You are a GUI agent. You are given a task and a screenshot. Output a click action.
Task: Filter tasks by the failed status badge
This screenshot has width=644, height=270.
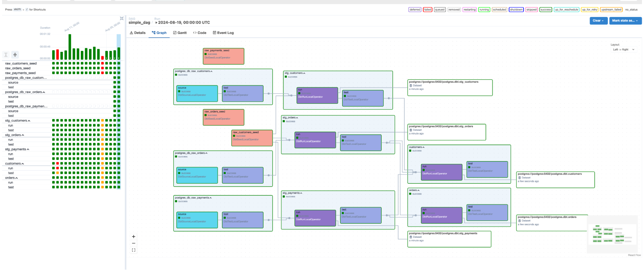pos(427,10)
